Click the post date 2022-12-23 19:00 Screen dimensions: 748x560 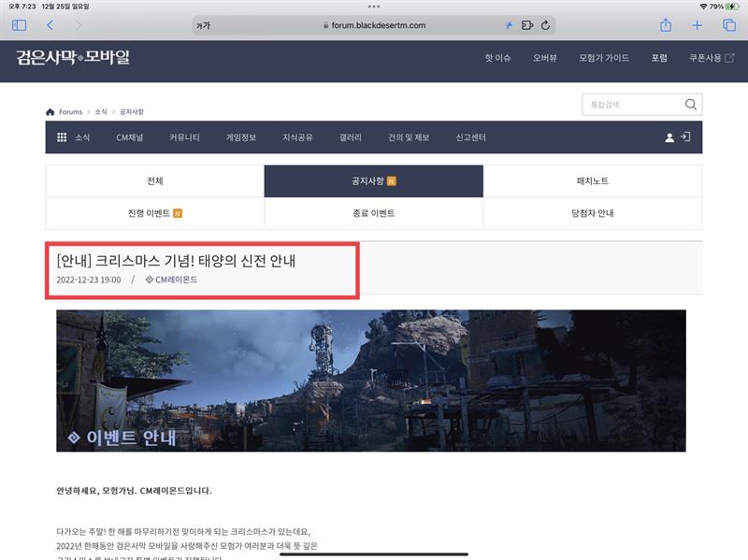pyautogui.click(x=89, y=280)
